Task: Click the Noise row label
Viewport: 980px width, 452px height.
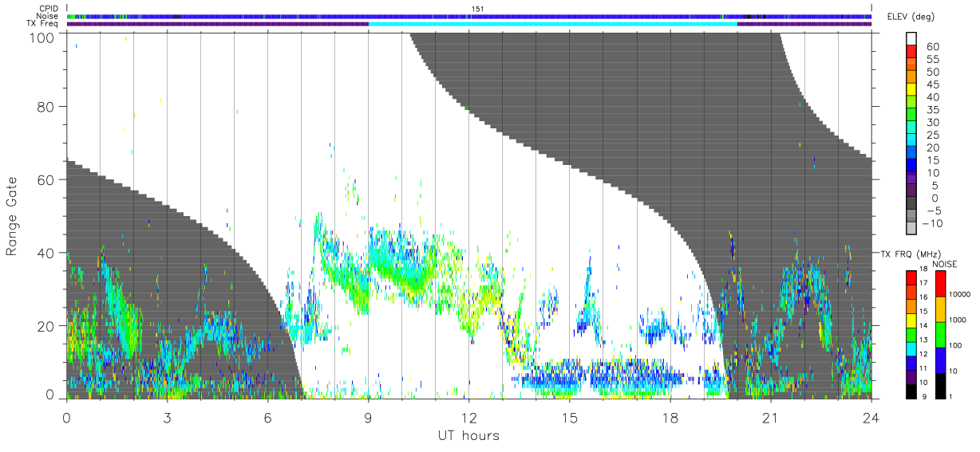Action: pyautogui.click(x=47, y=16)
